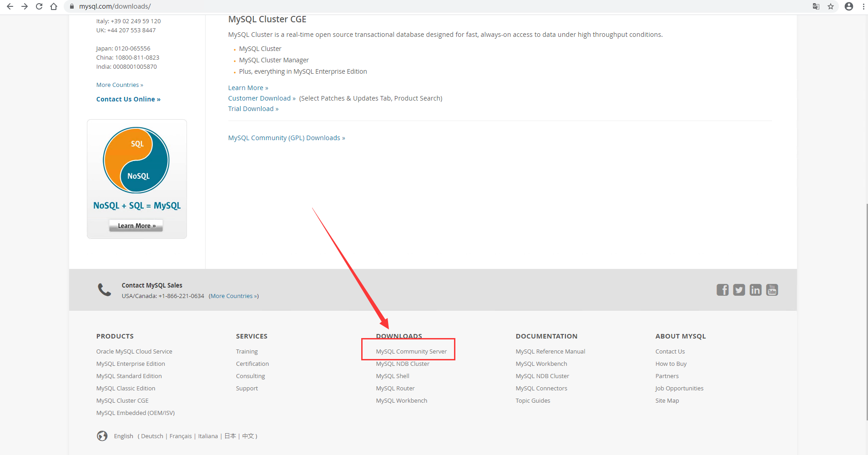Open Topic Guides link
This screenshot has height=455, width=868.
tap(533, 401)
